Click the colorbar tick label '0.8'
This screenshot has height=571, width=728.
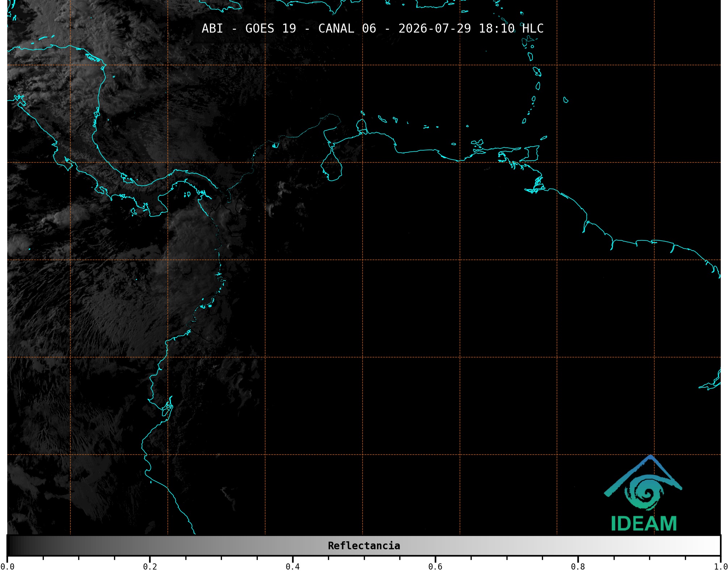[578, 567]
